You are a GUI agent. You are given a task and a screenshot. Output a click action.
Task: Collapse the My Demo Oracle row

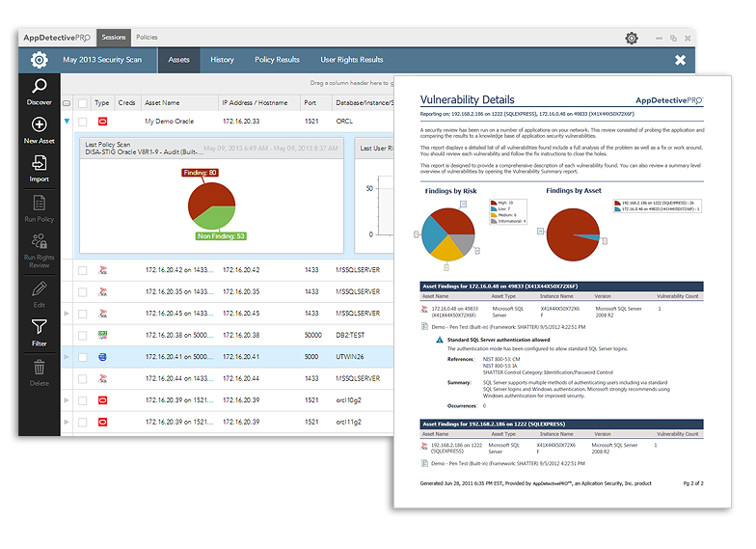67,123
